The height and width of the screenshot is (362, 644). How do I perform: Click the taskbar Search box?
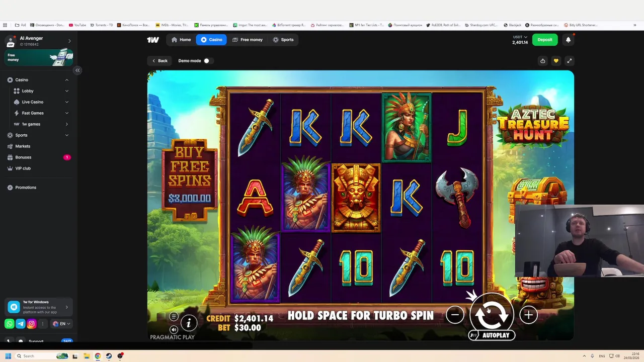pyautogui.click(x=42, y=356)
